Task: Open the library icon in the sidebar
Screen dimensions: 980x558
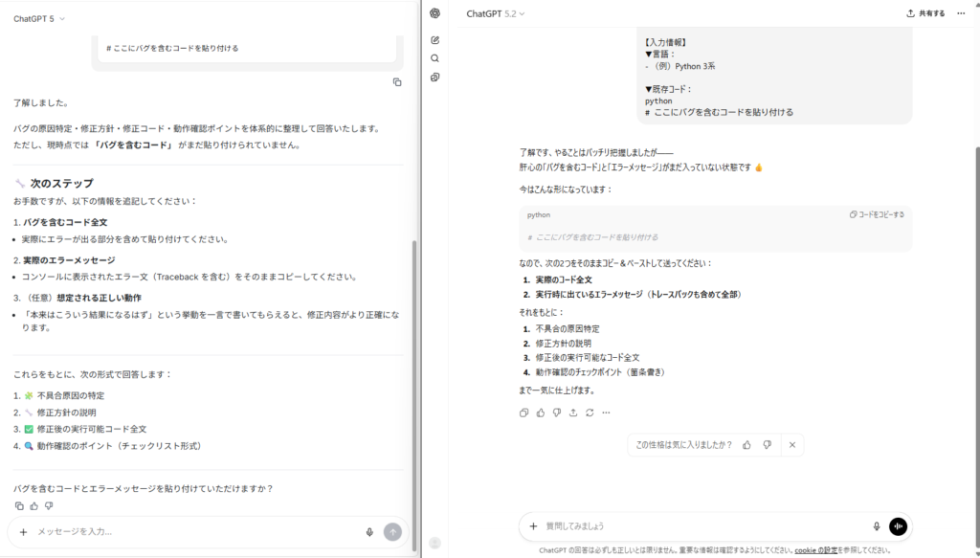Action: click(434, 77)
